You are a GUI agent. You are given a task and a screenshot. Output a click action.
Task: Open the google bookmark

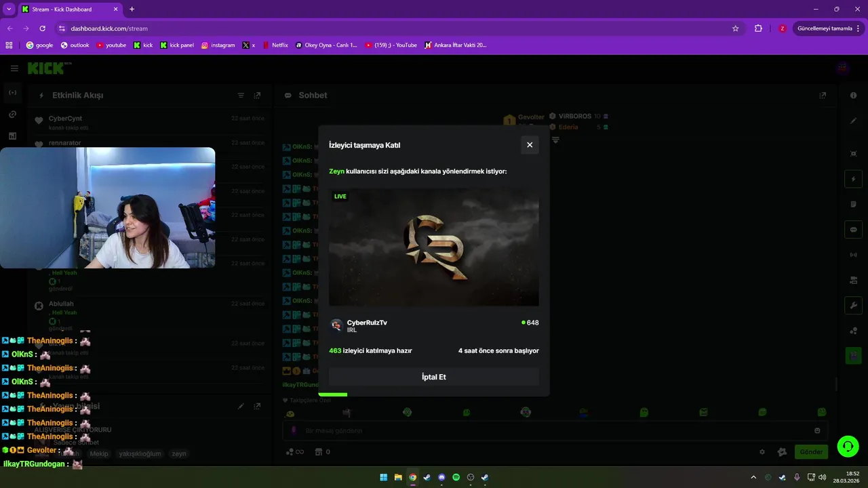tap(39, 45)
